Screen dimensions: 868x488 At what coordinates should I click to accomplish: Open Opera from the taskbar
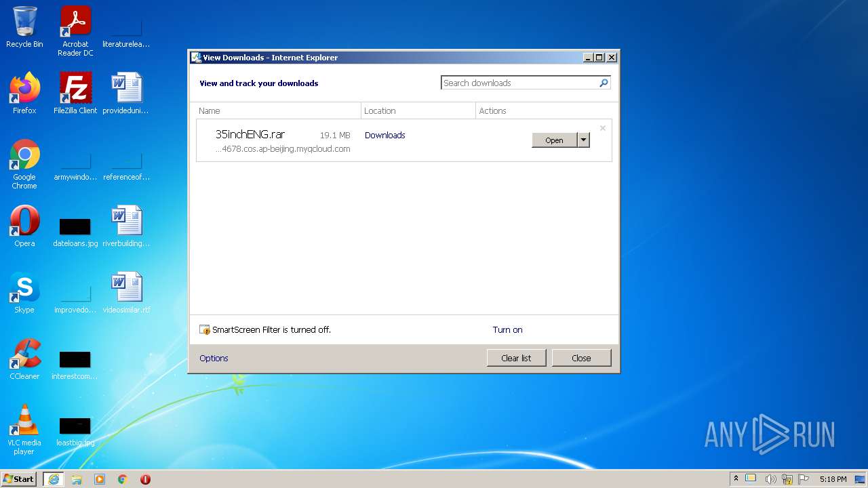pos(145,479)
